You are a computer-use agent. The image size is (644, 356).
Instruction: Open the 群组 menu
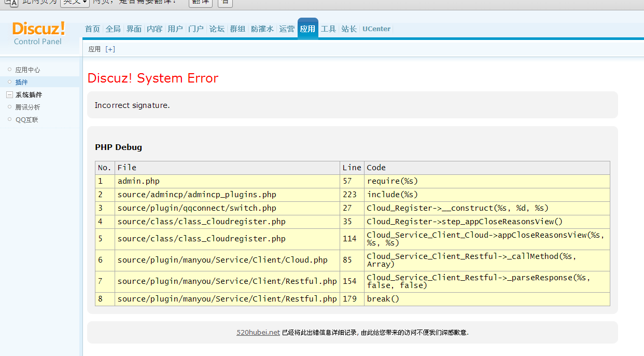pyautogui.click(x=237, y=29)
